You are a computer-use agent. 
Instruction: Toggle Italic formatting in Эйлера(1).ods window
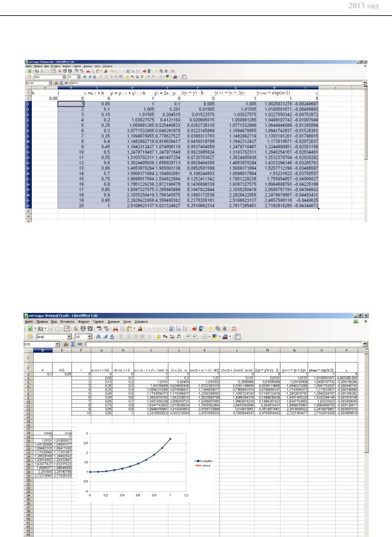pyautogui.click(x=105, y=337)
